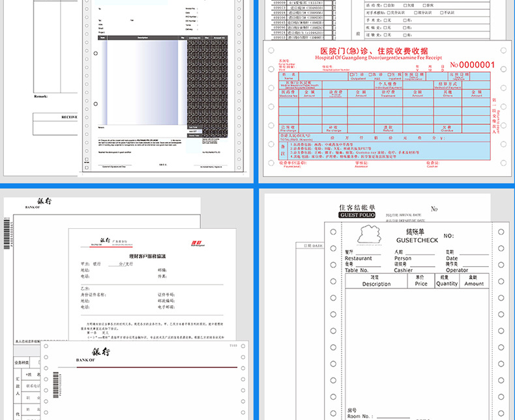Viewport: 515px width, 420px height.
Task: Tick the 住院 Inpatient checkbox
Action: [x=389, y=74]
